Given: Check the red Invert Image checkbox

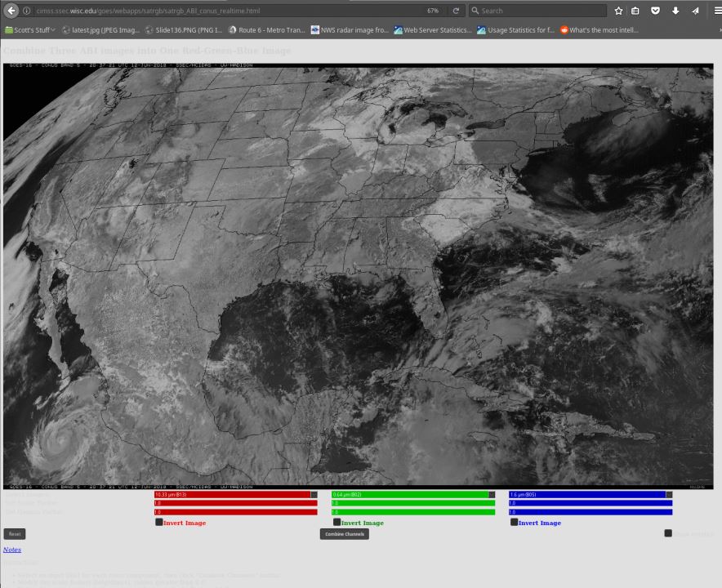Looking at the screenshot, I should tap(159, 522).
